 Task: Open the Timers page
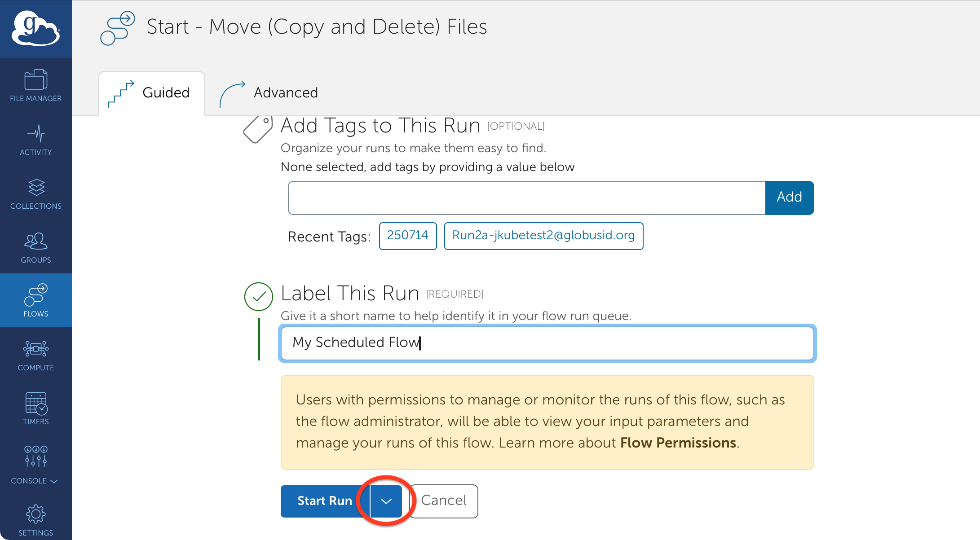point(35,409)
